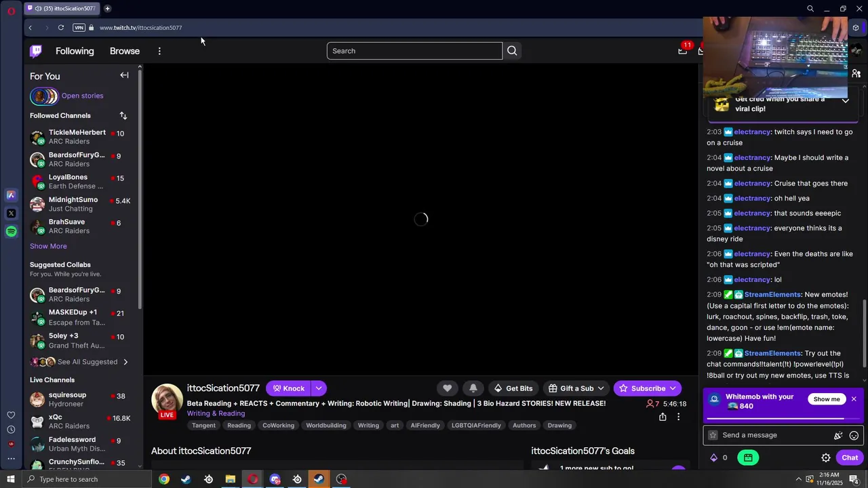Expand the Gift a Sub dropdown
Screen dimensions: 868x488
[600, 388]
